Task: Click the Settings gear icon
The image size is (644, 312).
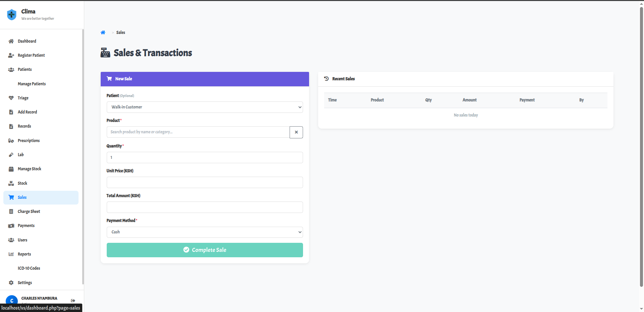Action: [11, 283]
